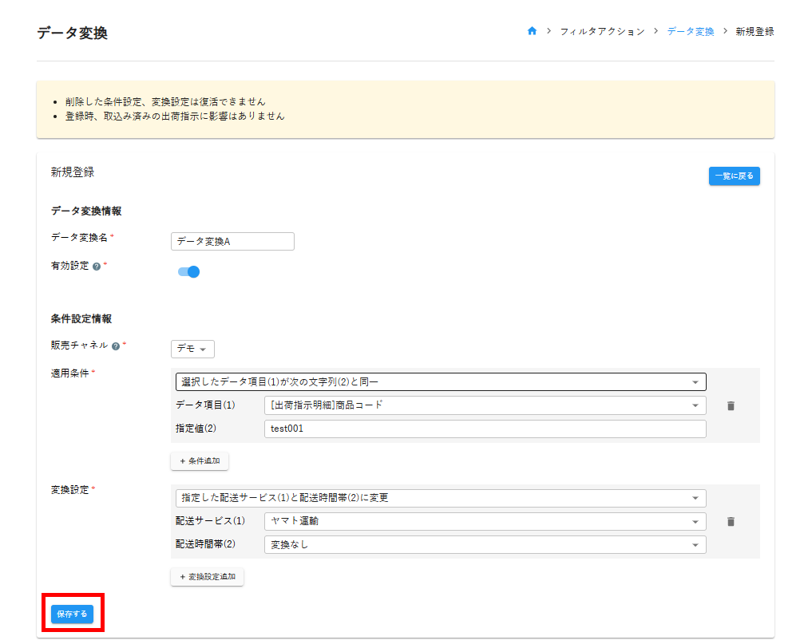Screen dimensions: 812x644
Task: Delete the 適用条件 row via trash icon
Action: tap(730, 405)
